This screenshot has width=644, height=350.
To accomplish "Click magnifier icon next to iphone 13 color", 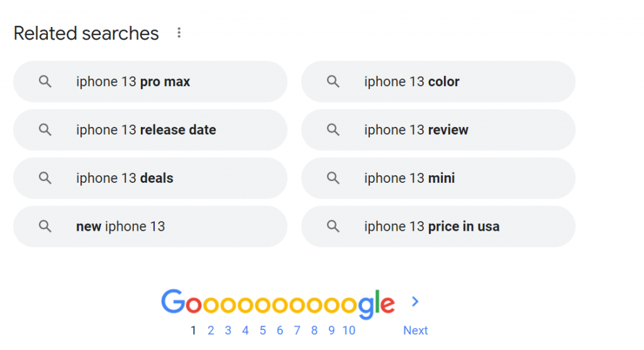I will click(x=333, y=82).
